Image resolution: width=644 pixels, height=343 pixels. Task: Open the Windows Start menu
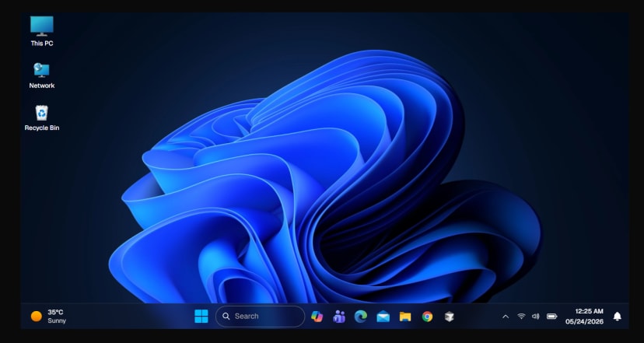coord(201,317)
